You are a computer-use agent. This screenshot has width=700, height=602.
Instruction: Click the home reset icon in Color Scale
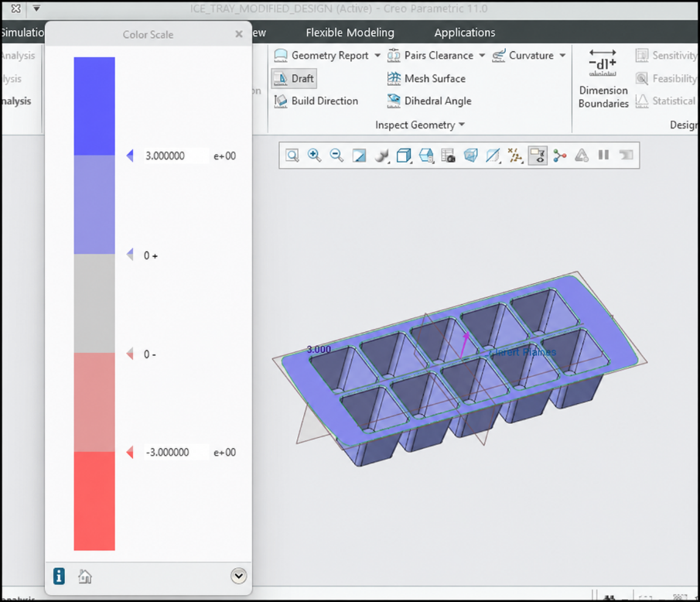pos(85,576)
